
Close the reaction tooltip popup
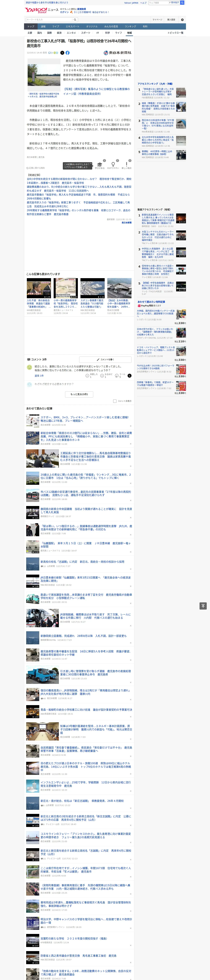tap(91, 164)
